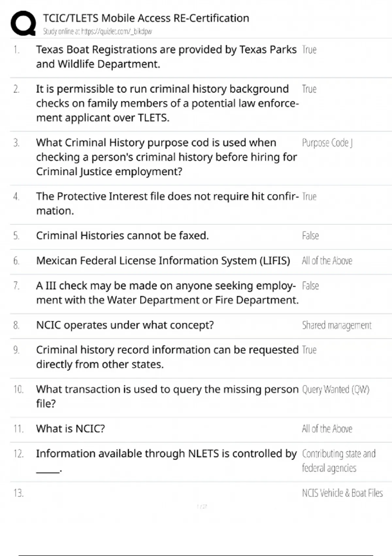
Task: Click the 'Query Wanted (QW)' answer
Action: tap(335, 390)
